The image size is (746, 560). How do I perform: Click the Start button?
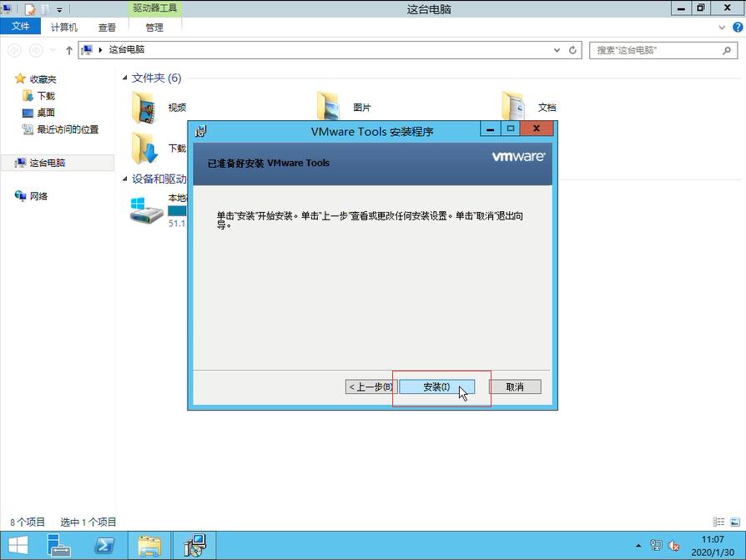tap(17, 546)
